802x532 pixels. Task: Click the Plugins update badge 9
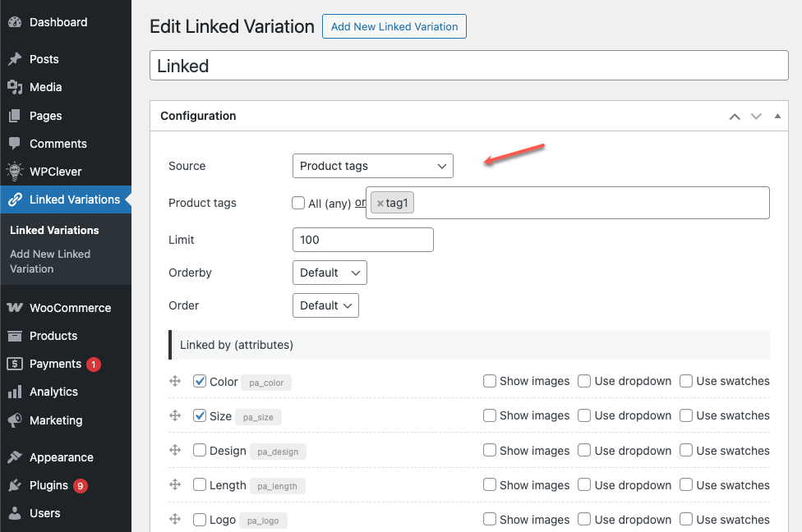(81, 486)
